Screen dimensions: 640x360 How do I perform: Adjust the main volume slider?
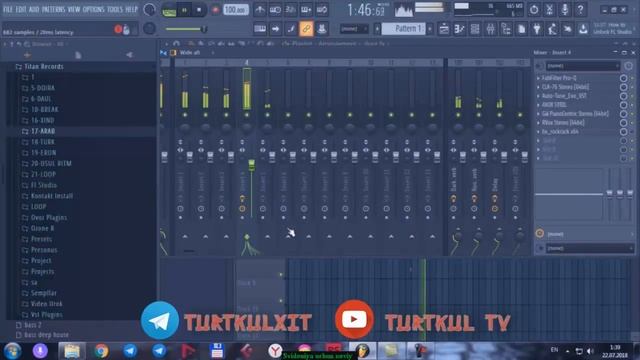point(186,29)
